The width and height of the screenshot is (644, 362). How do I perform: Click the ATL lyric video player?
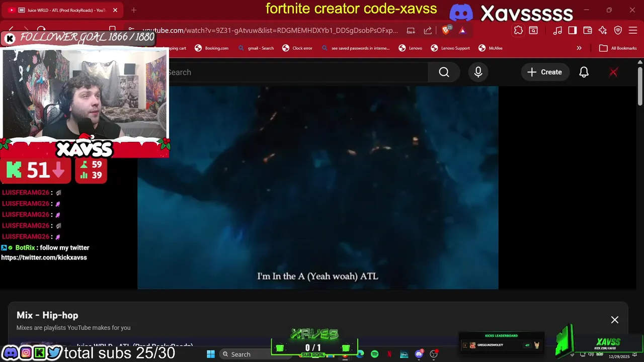[318, 188]
